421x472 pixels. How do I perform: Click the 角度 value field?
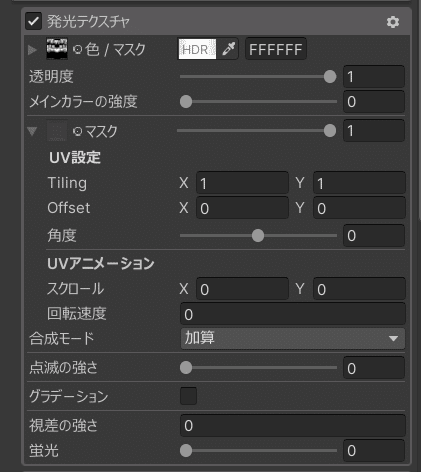coord(374,236)
